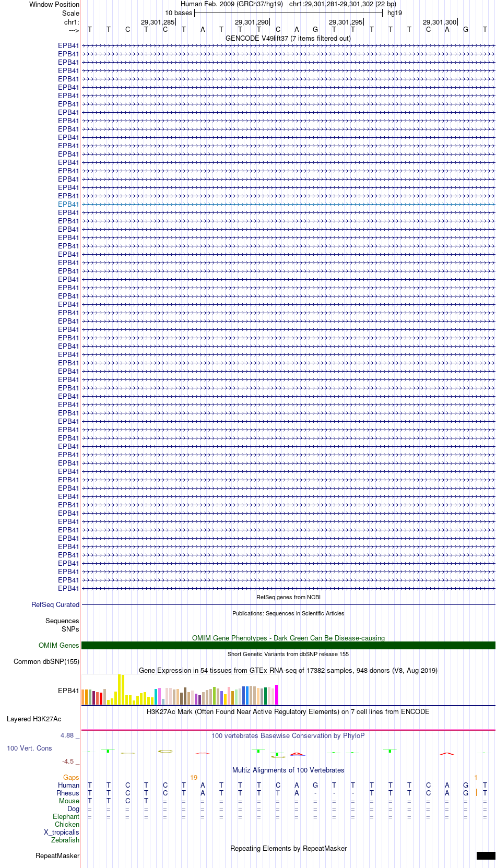496x868 pixels.
Task: Click the Scale track label
Action: [x=71, y=13]
